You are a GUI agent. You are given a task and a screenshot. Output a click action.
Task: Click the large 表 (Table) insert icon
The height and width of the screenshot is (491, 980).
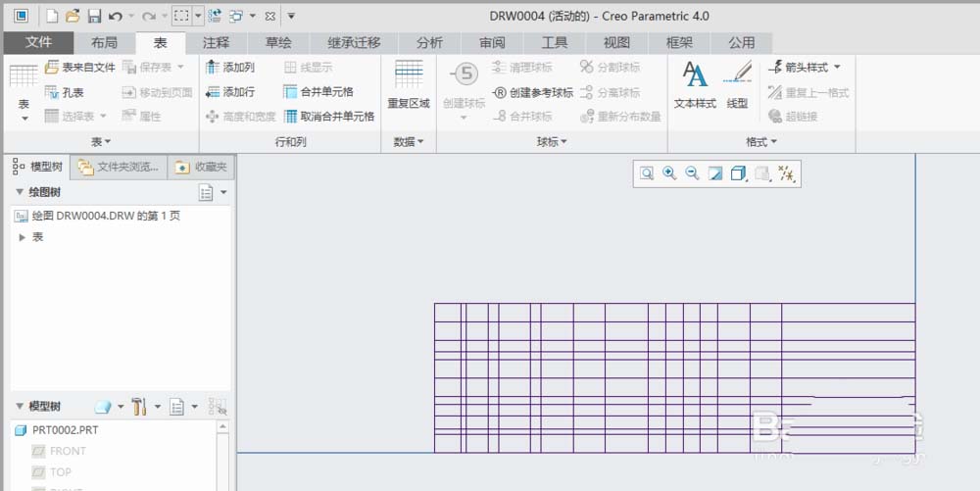click(24, 76)
